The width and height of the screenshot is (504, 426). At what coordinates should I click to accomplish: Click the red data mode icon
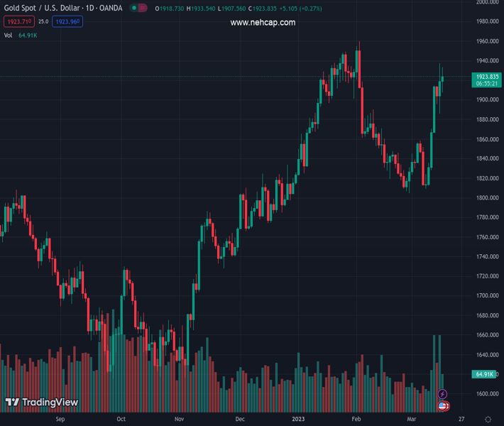tap(143, 9)
